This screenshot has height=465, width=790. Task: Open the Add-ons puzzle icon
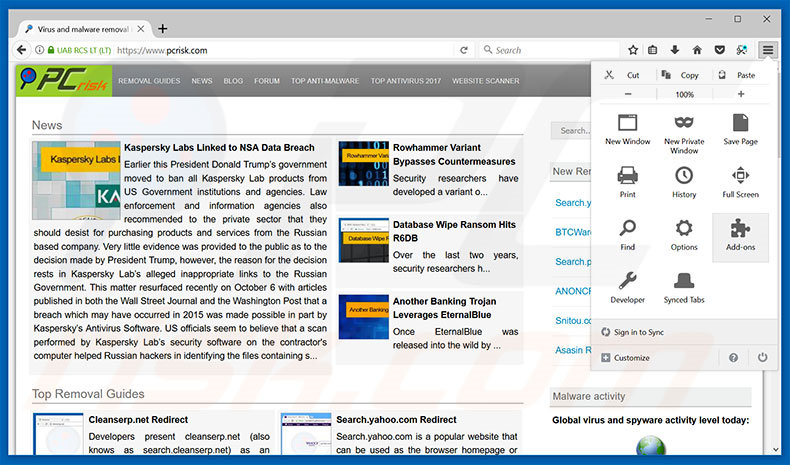[740, 235]
